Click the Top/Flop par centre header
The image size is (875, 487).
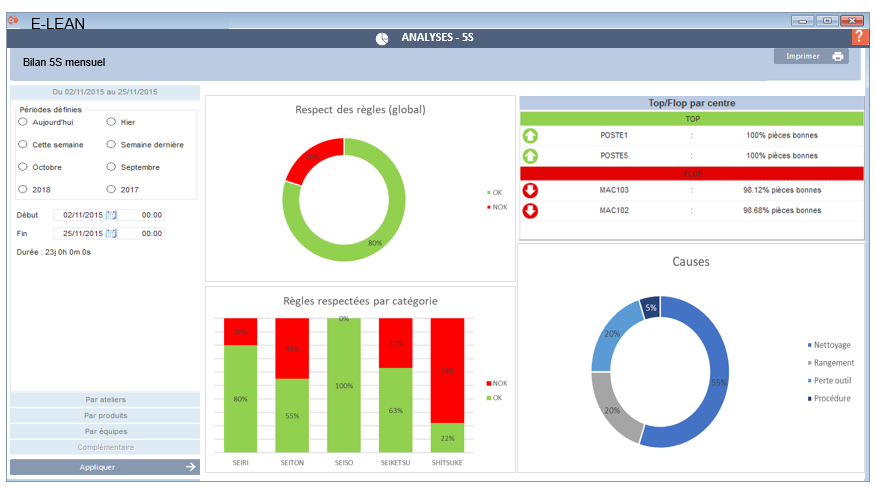[692, 103]
